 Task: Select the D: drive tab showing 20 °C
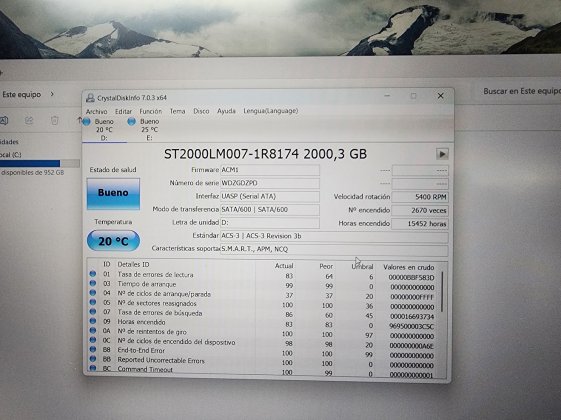coord(104,130)
